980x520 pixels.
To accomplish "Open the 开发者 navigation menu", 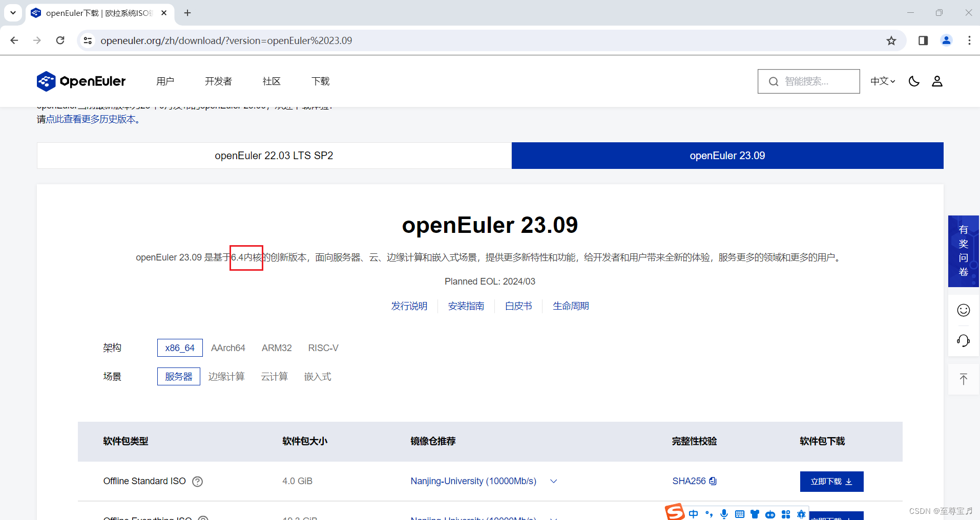I will pos(218,81).
